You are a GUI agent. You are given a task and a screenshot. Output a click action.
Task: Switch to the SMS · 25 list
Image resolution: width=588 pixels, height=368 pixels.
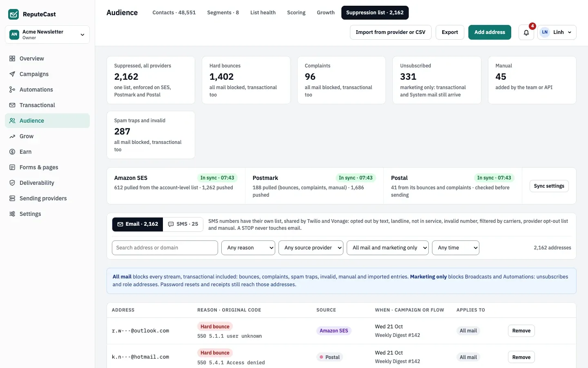point(183,224)
